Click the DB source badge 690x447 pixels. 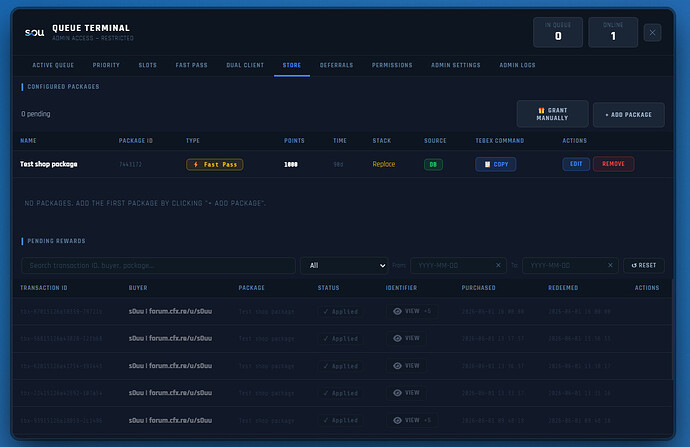tap(433, 165)
